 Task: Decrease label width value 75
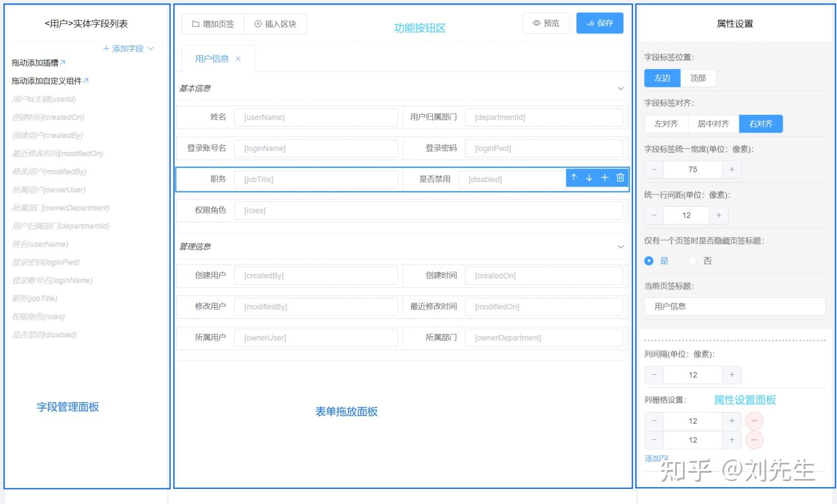[x=654, y=169]
